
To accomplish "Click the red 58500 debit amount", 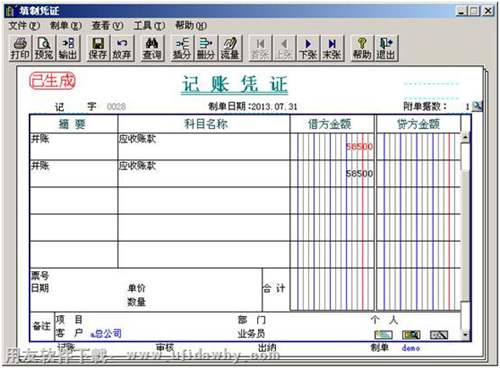I will [359, 147].
